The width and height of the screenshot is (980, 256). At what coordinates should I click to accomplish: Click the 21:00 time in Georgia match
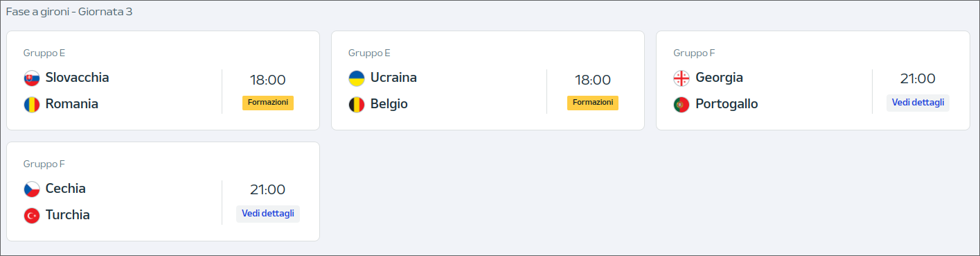[918, 78]
